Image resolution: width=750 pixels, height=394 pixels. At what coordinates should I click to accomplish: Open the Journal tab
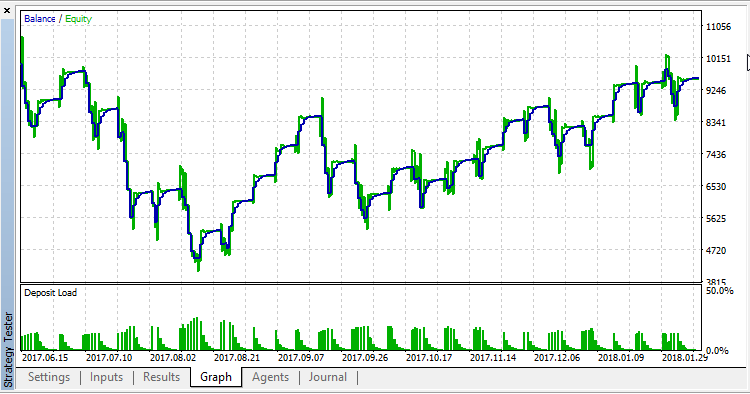coord(328,377)
